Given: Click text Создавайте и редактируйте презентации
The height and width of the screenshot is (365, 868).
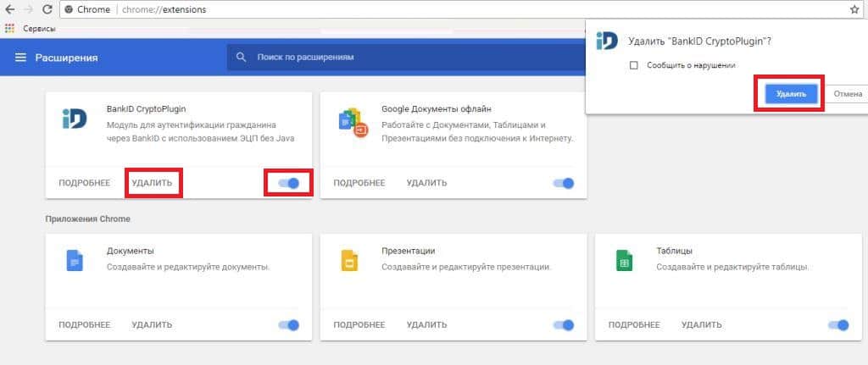Looking at the screenshot, I should (466, 267).
